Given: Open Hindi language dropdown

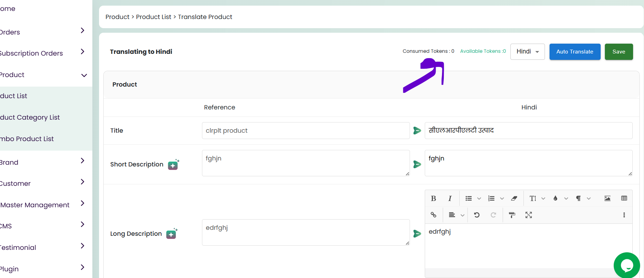Looking at the screenshot, I should pos(528,52).
